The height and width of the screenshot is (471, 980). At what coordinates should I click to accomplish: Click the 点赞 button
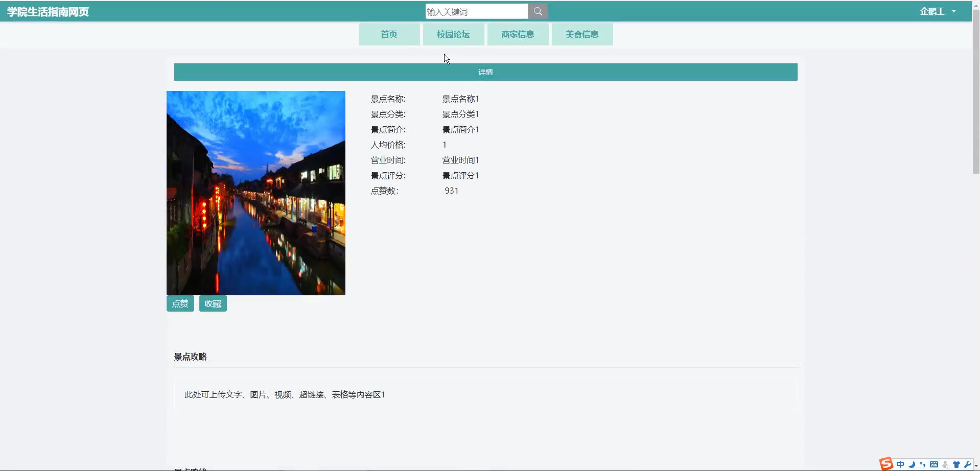180,303
